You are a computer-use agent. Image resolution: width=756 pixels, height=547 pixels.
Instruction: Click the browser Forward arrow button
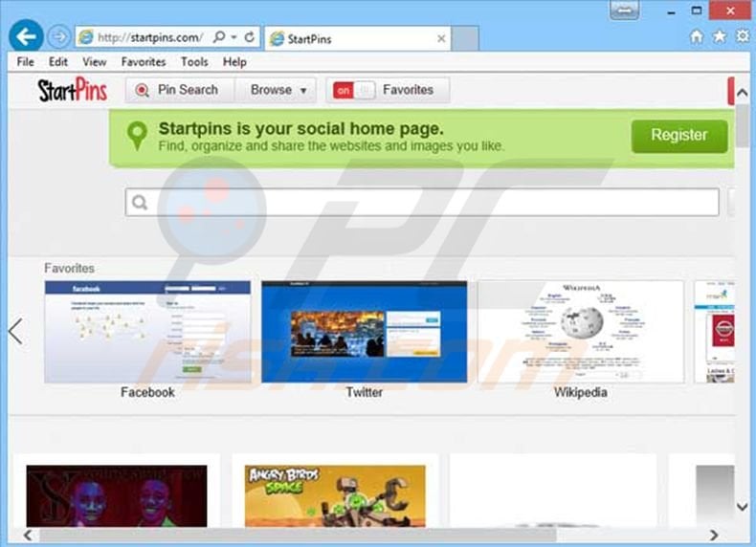(58, 37)
